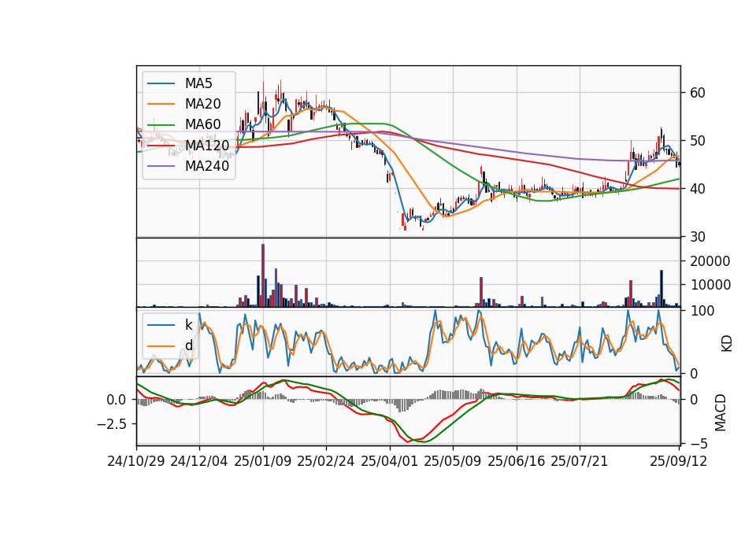The height and width of the screenshot is (543, 756).
Task: Click the d legend entry in KD panel
Action: [x=189, y=345]
